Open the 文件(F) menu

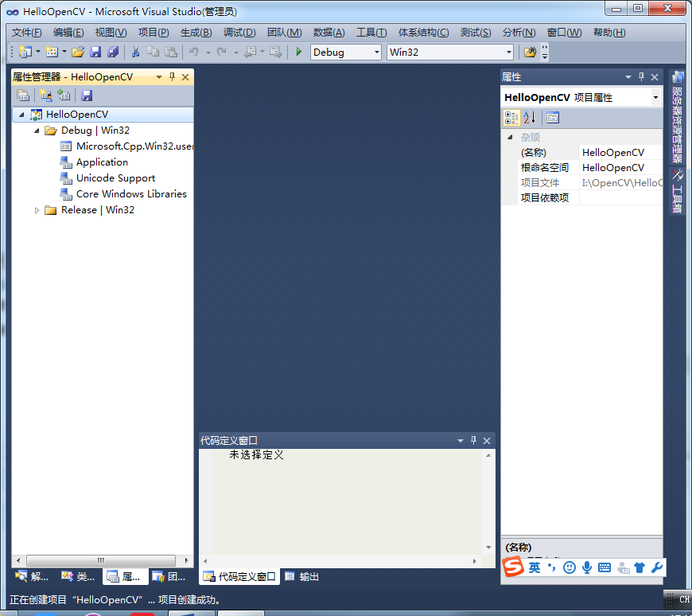click(x=26, y=33)
